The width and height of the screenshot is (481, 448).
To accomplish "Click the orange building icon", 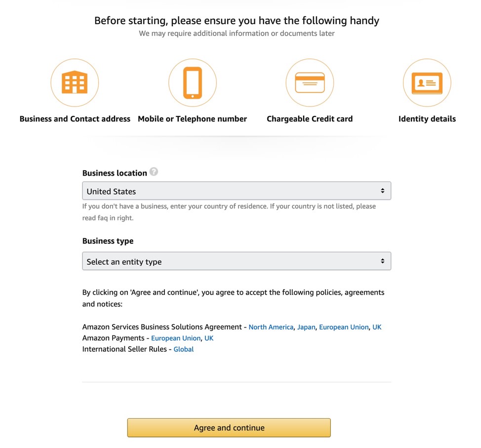I will pyautogui.click(x=75, y=82).
